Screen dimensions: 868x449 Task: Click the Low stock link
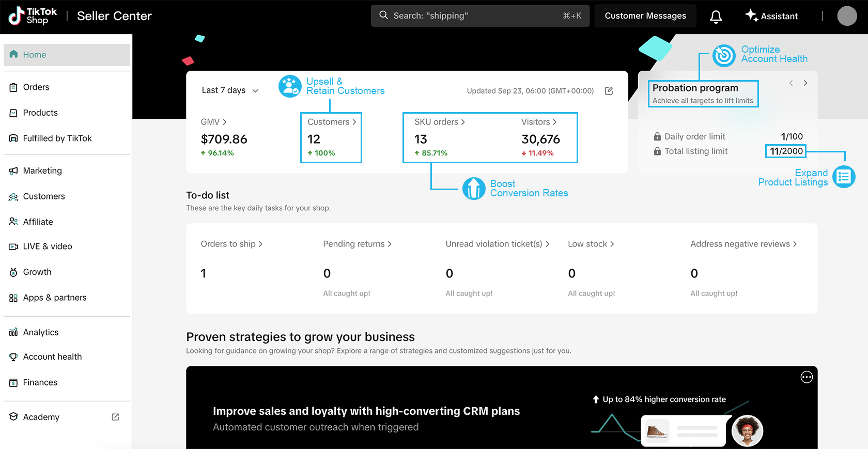(591, 244)
